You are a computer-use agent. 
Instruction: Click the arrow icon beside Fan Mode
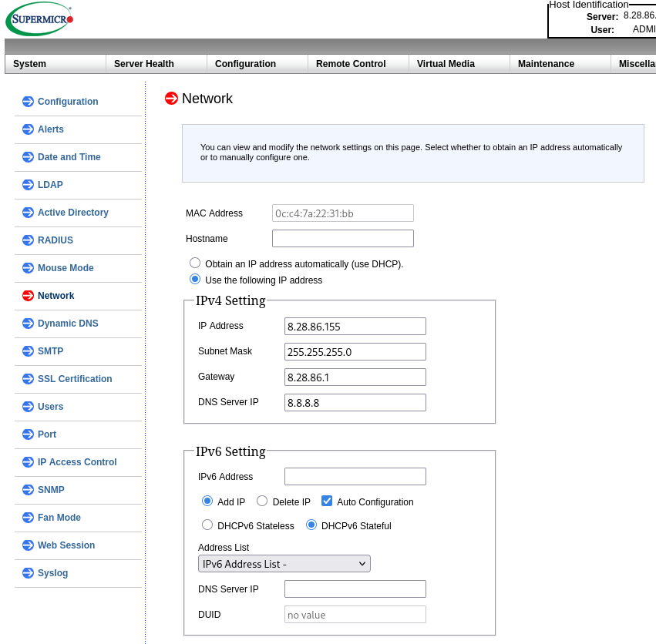28,518
